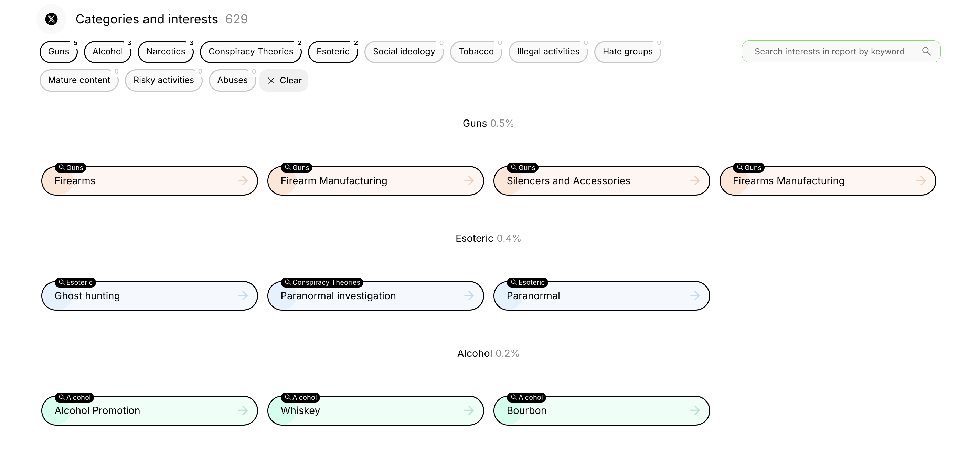Enable the Narcotics filter chip
Screen dimensions: 980x458
[x=166, y=52]
